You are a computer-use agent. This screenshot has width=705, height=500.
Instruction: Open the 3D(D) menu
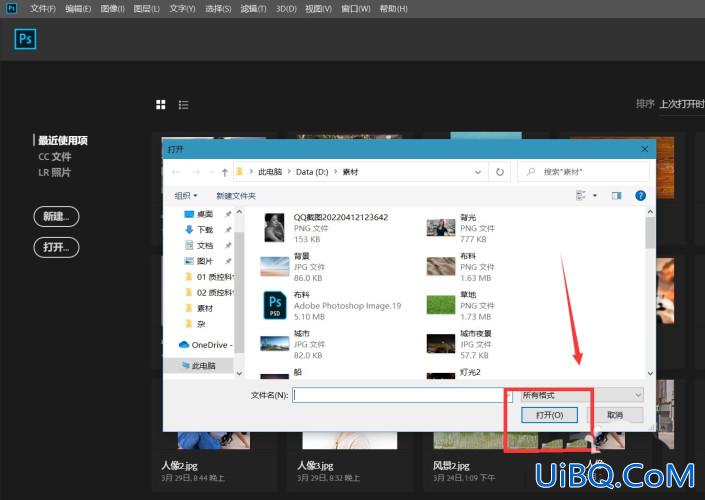coord(286,9)
